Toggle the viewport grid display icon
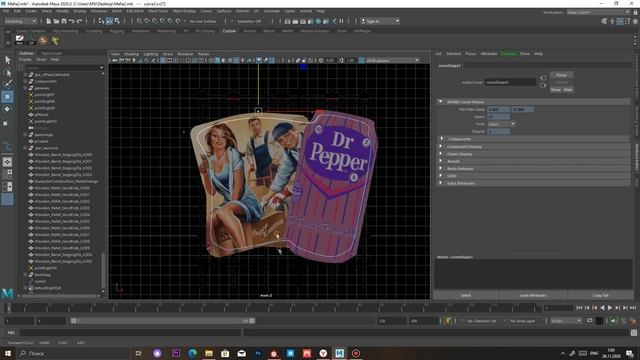This screenshot has width=640, height=360. click(162, 60)
